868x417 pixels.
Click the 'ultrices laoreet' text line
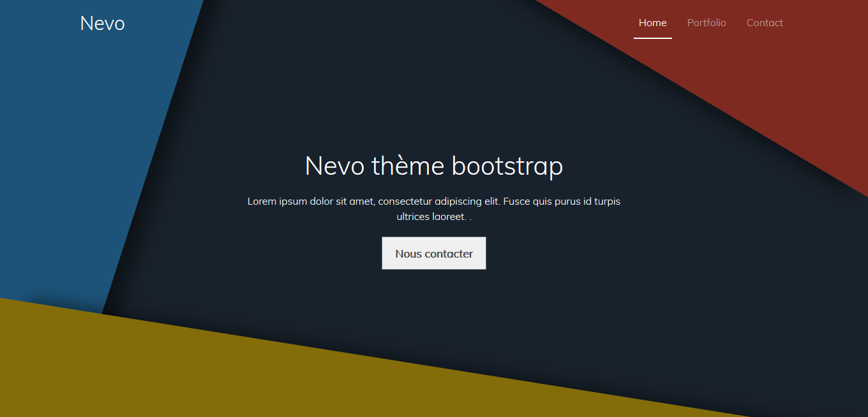tap(431, 217)
